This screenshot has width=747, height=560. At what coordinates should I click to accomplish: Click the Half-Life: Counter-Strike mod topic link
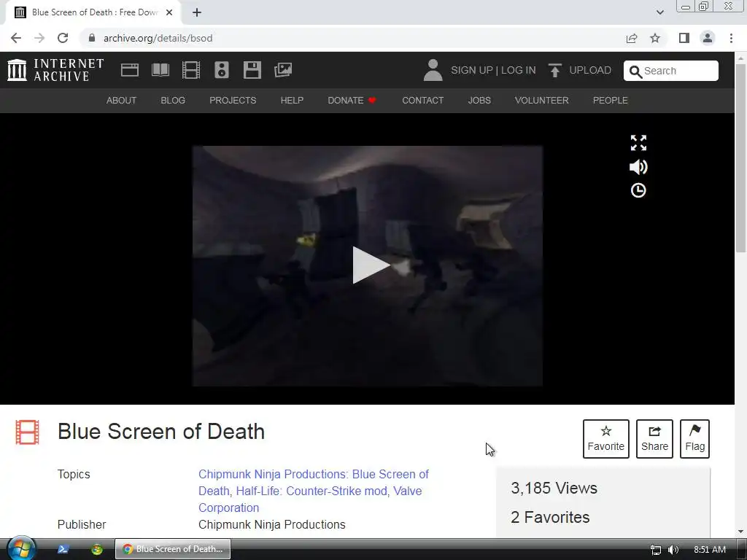[x=311, y=491]
